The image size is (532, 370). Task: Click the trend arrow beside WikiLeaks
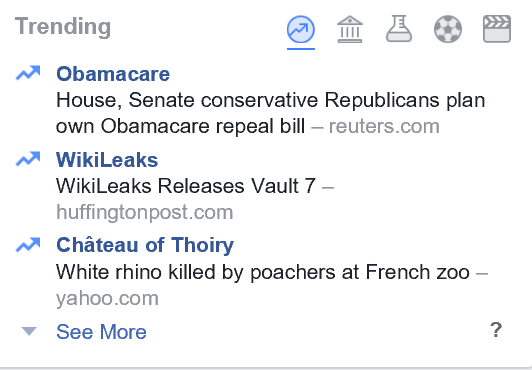tap(28, 158)
